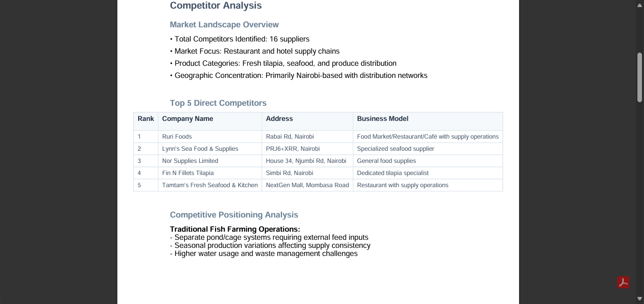The image size is (644, 304).
Task: Click the Competitor Analysis heading
Action: pos(216,6)
